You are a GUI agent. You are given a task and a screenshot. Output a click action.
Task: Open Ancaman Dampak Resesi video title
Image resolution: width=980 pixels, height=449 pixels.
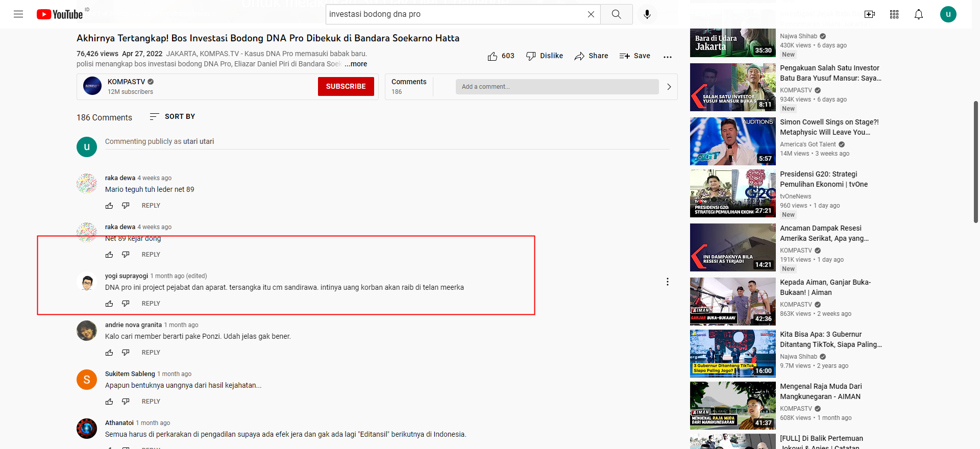tap(824, 233)
